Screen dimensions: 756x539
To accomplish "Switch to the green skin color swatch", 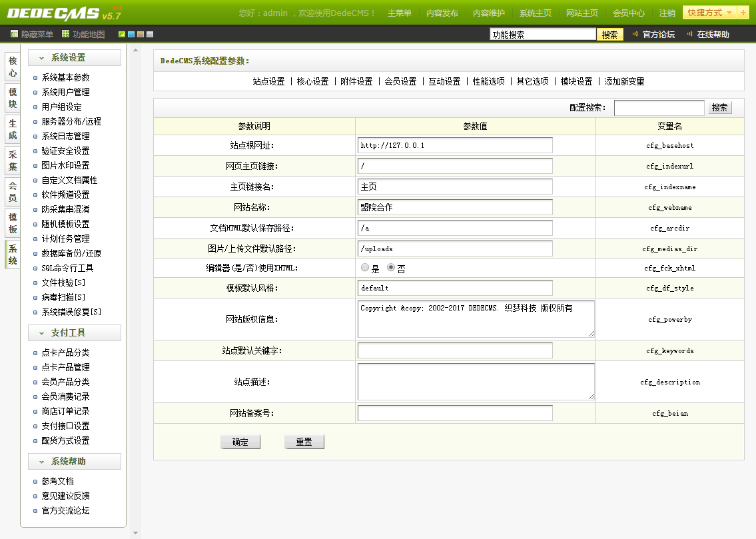I will [x=122, y=35].
